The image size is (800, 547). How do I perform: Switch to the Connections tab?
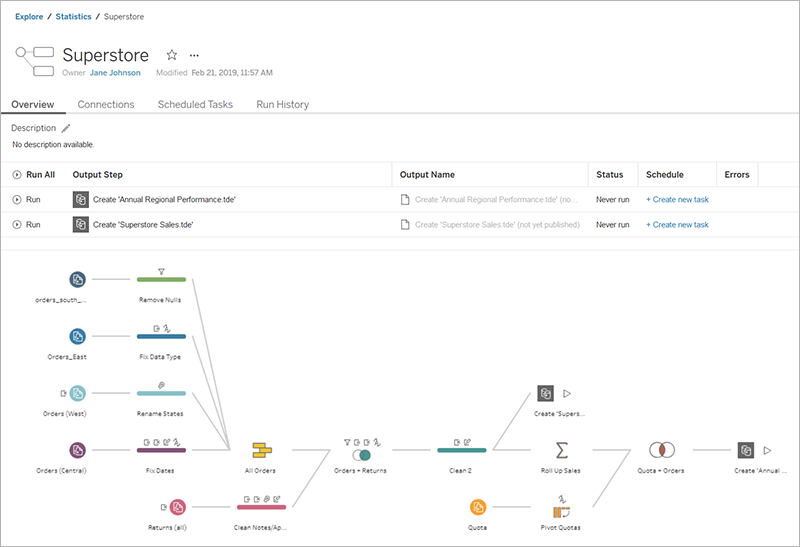106,104
